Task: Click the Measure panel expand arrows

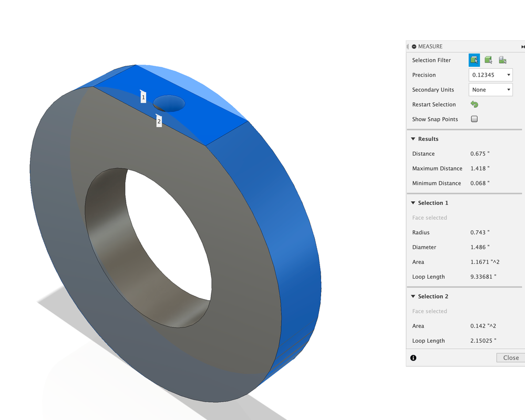Action: (523, 47)
